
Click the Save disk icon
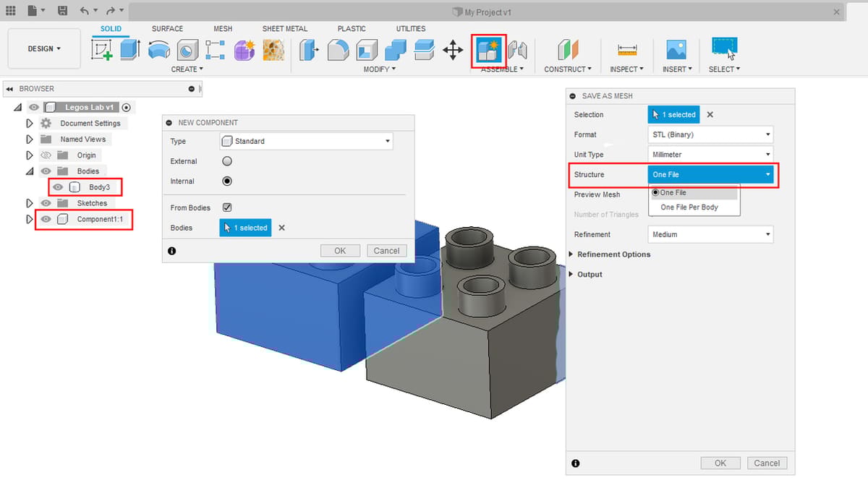click(62, 11)
